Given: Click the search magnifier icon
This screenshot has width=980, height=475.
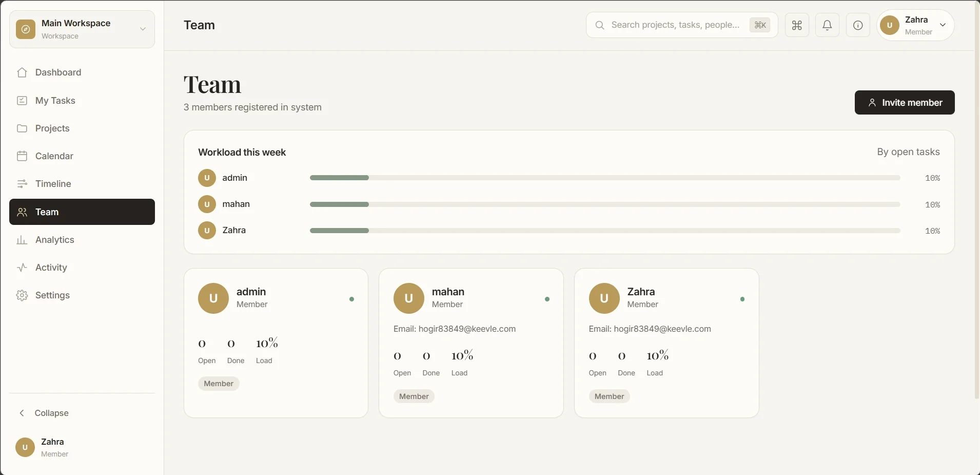Looking at the screenshot, I should click(x=599, y=25).
